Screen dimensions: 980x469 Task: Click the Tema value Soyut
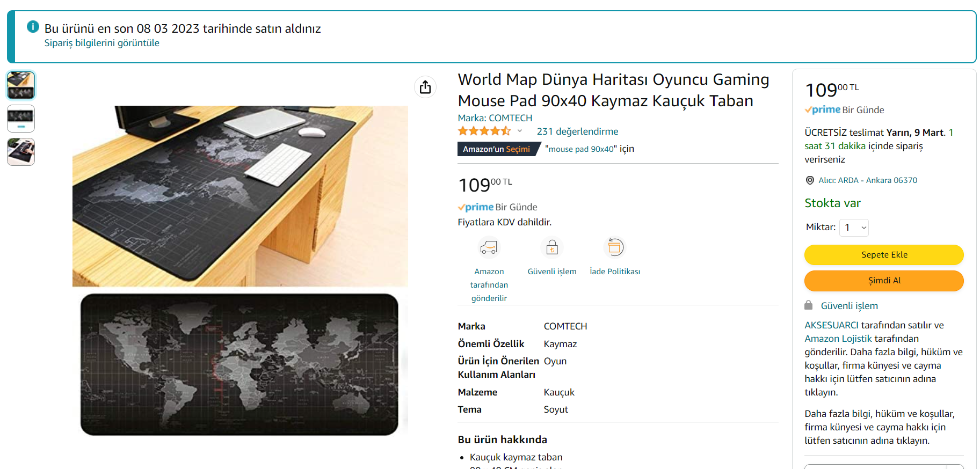point(556,409)
